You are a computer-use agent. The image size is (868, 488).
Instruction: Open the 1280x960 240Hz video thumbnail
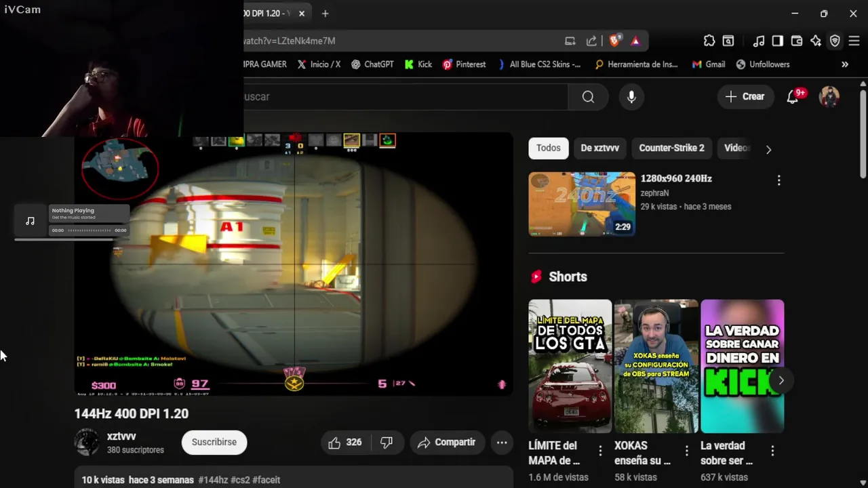582,204
